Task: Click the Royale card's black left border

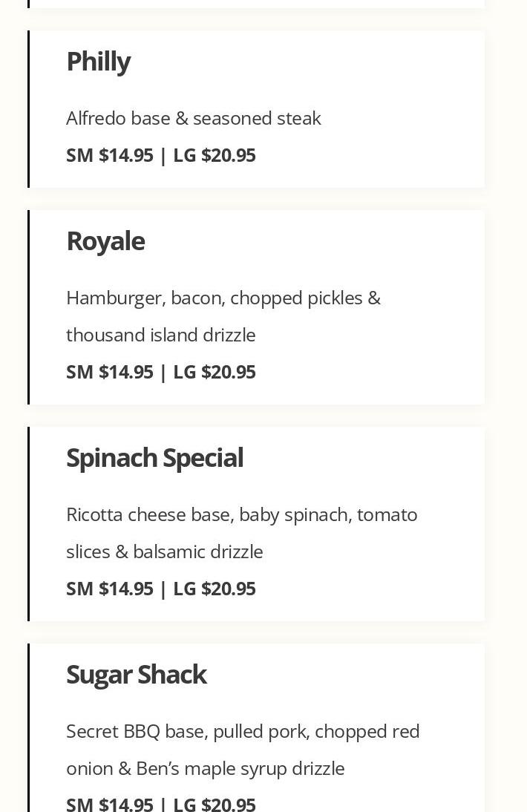Action: [x=29, y=307]
